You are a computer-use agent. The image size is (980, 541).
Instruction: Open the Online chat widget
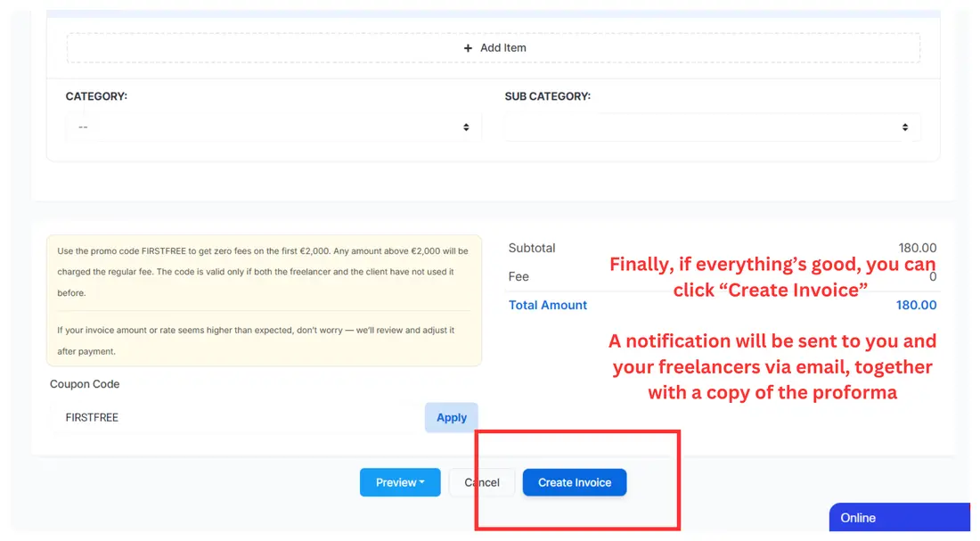tap(900, 517)
